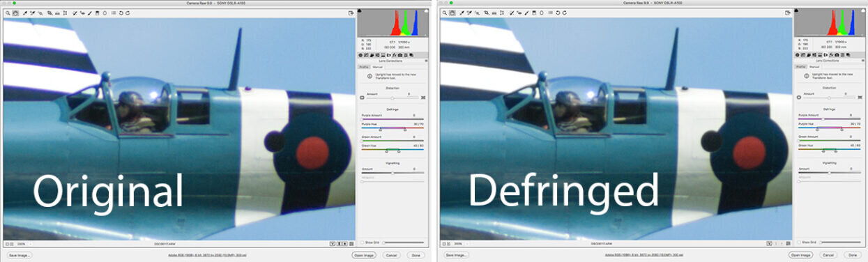The height and width of the screenshot is (262, 868).
Task: Click Open Image button in Original window
Action: tap(365, 255)
